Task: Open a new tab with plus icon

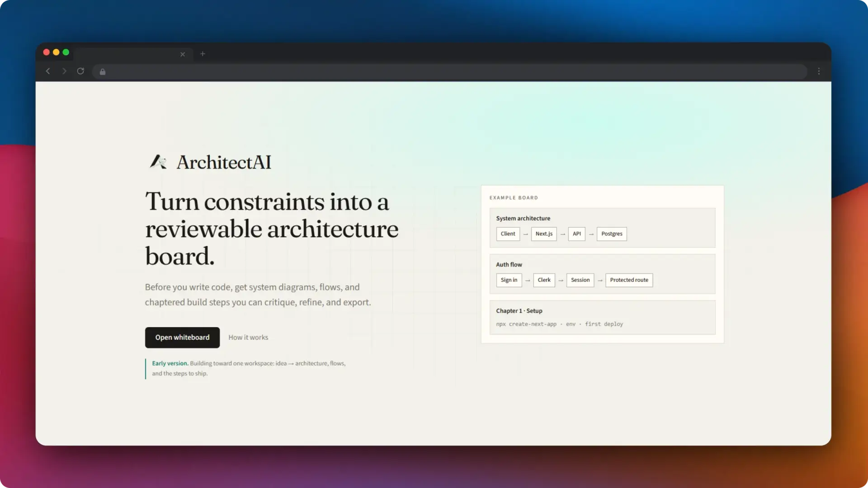Action: click(203, 54)
